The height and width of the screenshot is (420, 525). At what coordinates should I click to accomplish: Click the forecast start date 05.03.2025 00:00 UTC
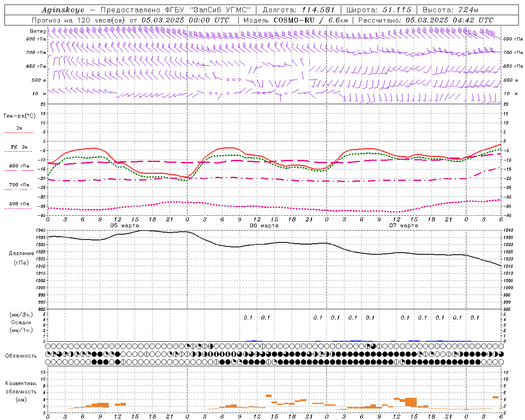point(185,20)
